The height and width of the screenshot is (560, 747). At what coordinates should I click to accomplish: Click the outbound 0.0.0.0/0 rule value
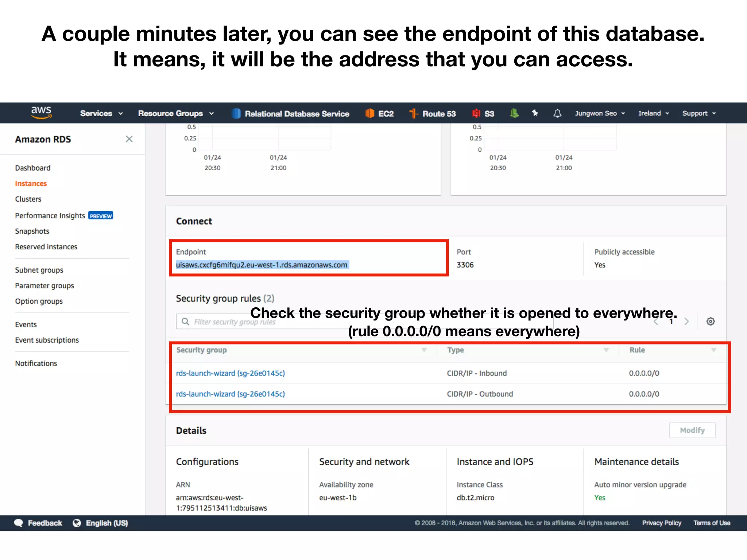click(x=644, y=394)
